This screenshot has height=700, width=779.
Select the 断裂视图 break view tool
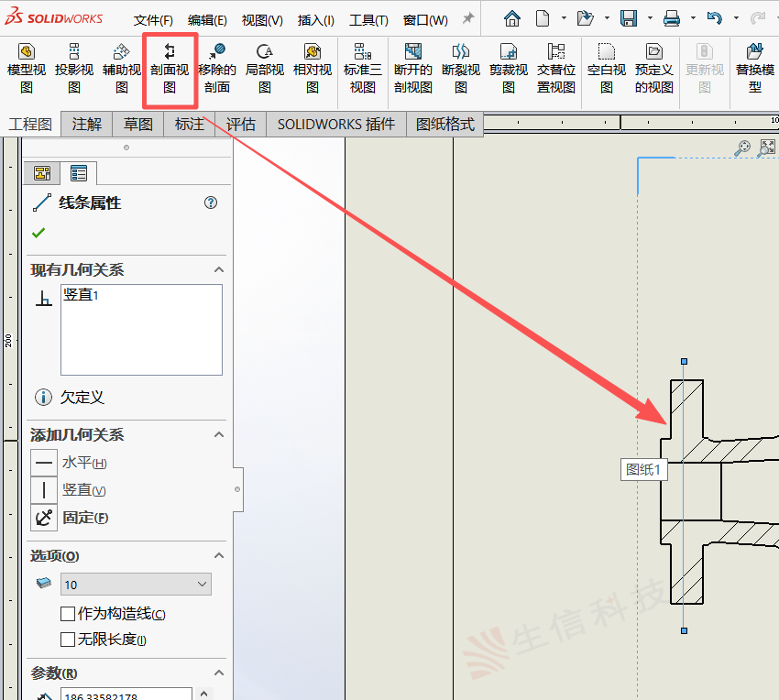click(461, 69)
